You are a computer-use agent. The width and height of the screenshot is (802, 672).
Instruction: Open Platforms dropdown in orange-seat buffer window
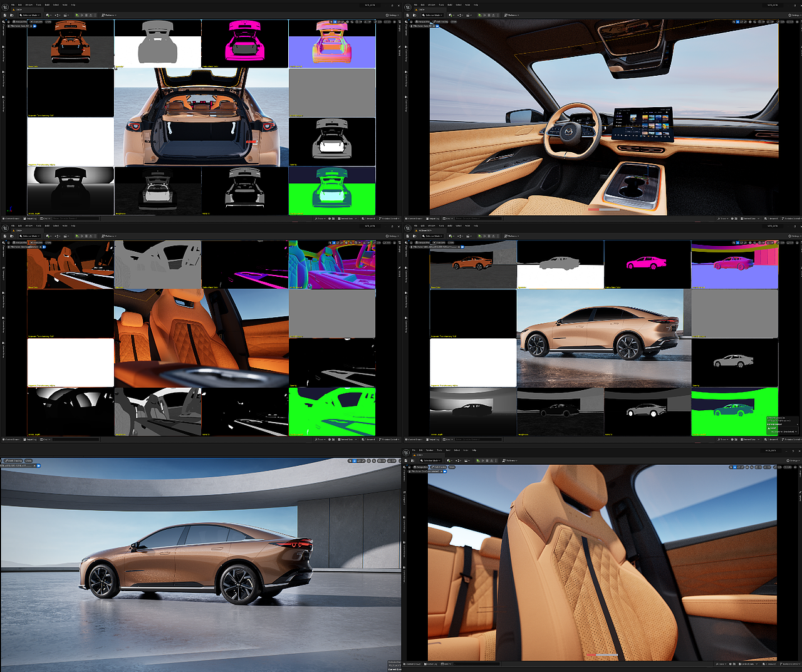[x=109, y=236]
